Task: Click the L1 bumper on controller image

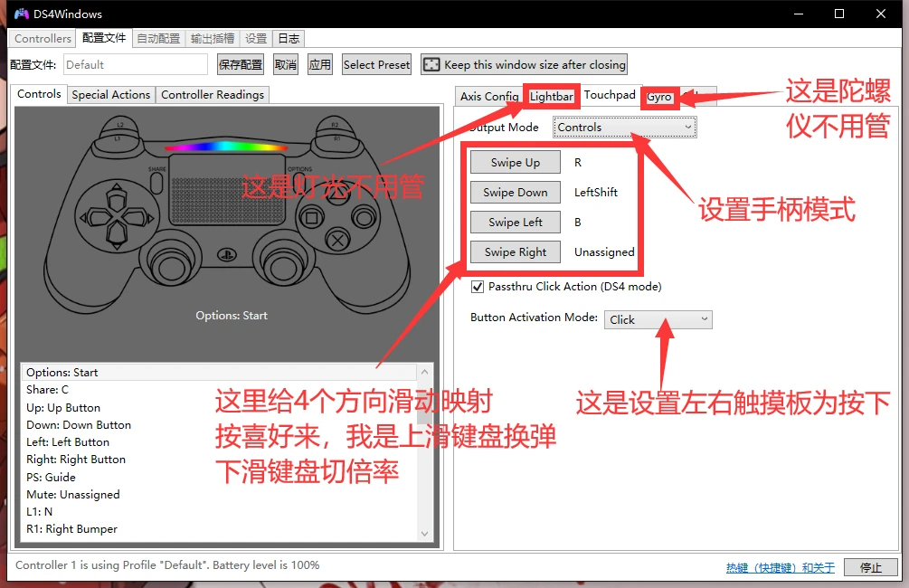Action: (118, 138)
